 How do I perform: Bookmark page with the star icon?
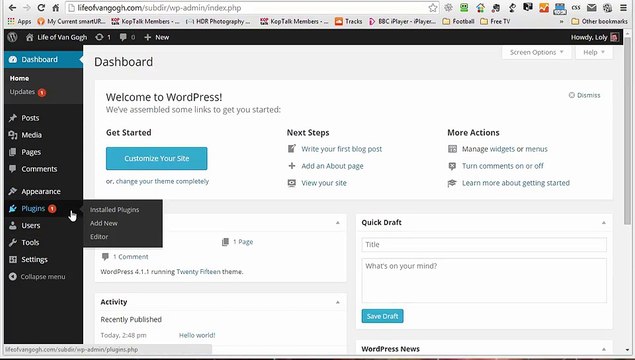tap(433, 8)
